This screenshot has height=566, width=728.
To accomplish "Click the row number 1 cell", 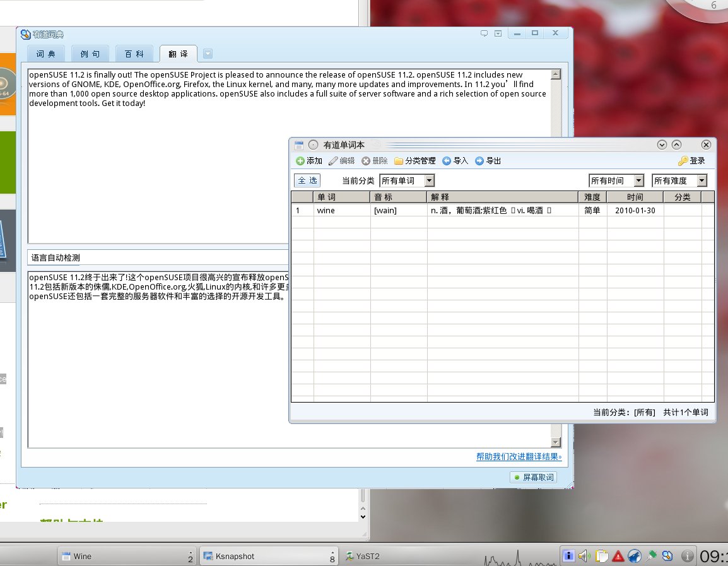I will point(302,210).
